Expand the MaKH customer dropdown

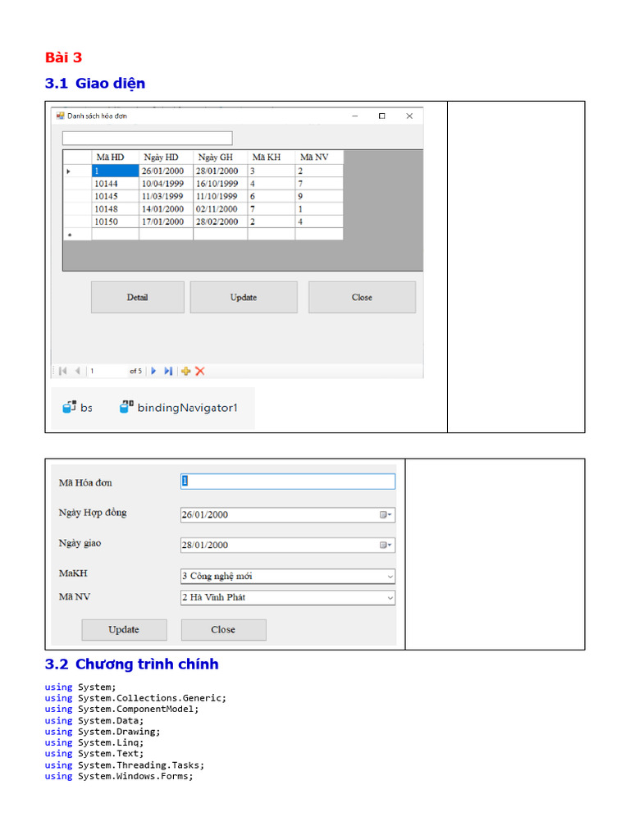point(389,577)
